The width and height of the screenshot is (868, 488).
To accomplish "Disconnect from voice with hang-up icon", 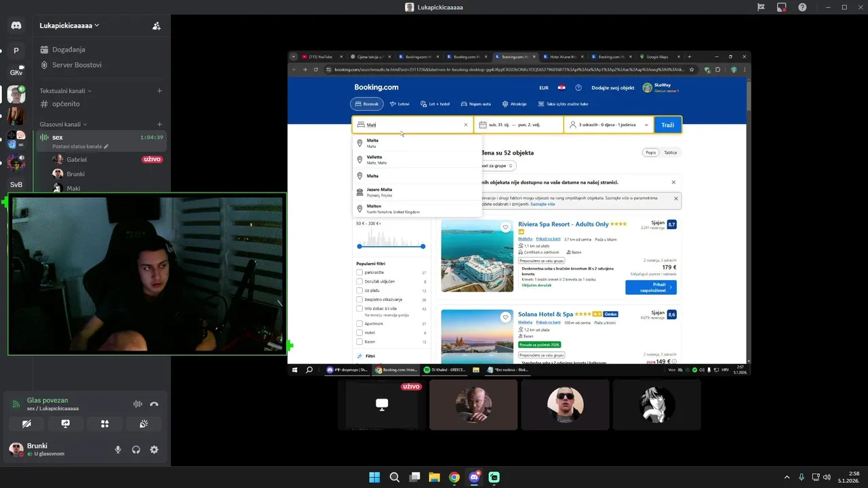I will click(x=154, y=404).
